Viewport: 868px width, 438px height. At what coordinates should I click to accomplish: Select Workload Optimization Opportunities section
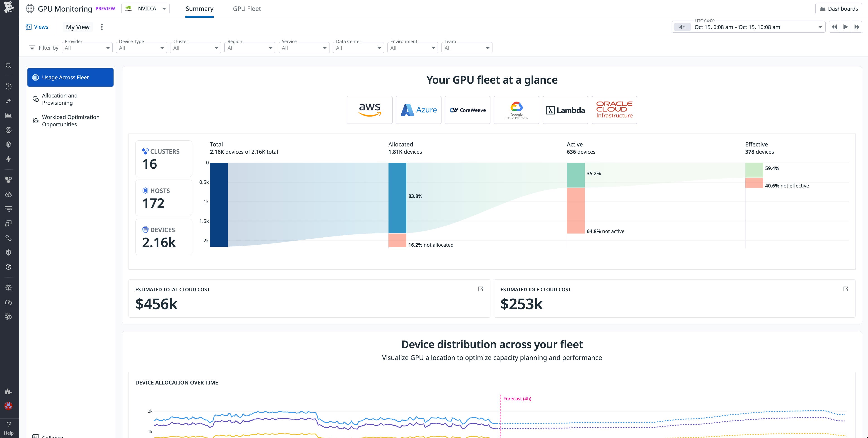[70, 120]
